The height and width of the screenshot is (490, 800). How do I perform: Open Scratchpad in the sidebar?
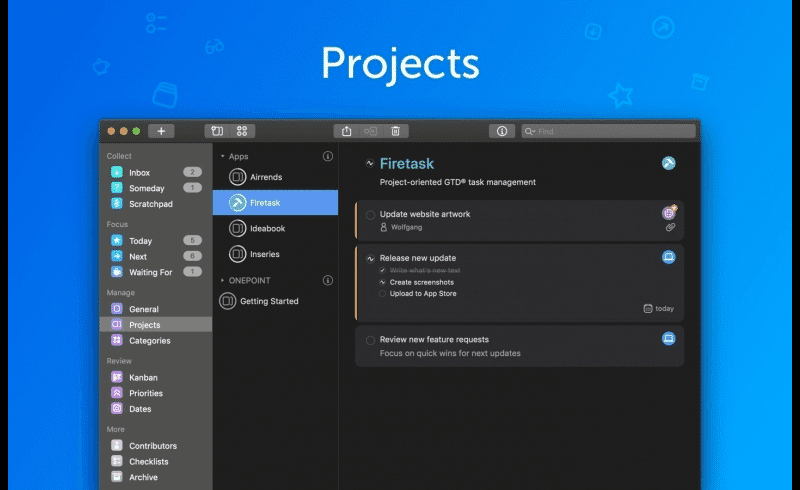click(156, 204)
